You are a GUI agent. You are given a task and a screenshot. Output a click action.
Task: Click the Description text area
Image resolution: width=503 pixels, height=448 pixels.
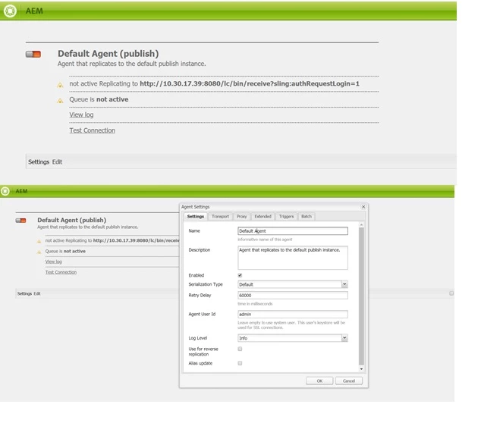293,258
